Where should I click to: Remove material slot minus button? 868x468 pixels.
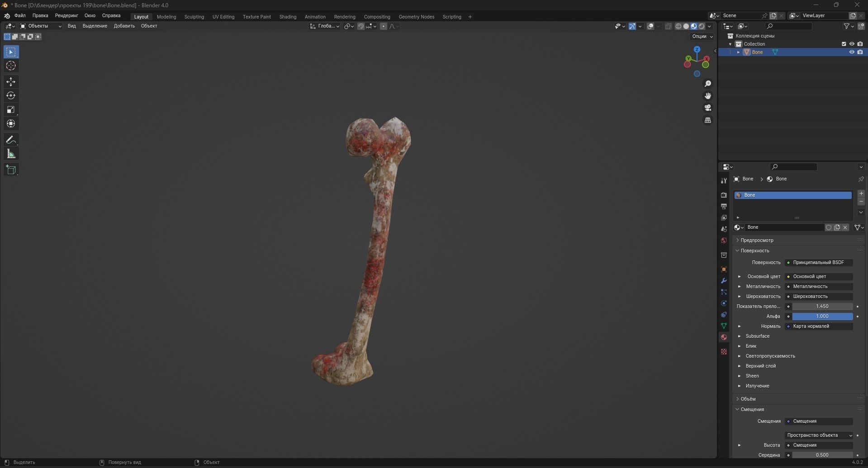pos(861,202)
